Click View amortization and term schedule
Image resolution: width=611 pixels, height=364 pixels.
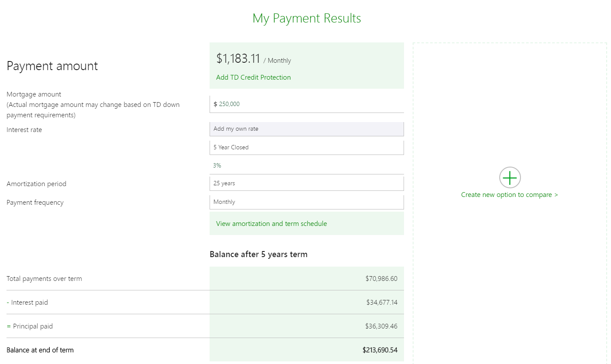coord(272,223)
